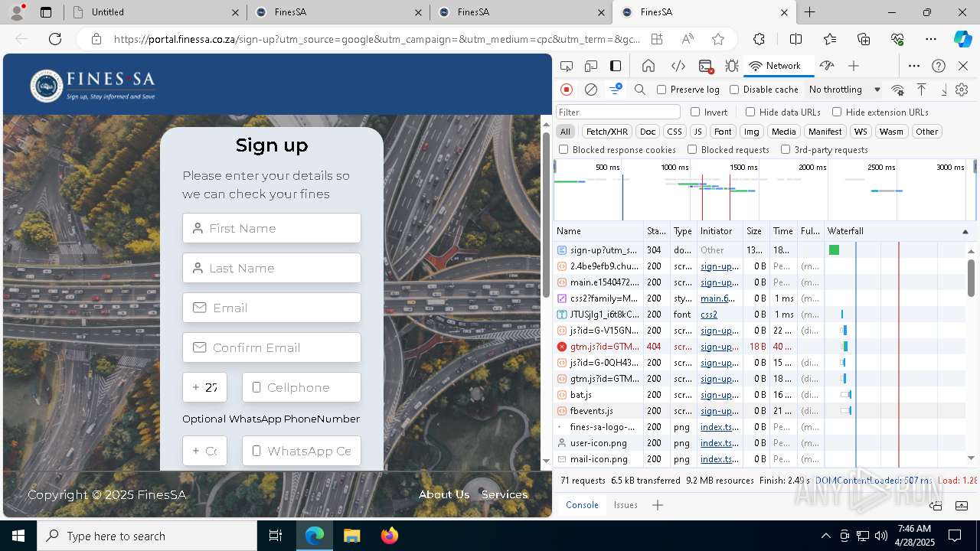This screenshot has height=551, width=980.
Task: Open Copilot in Edge toolbar
Action: (x=962, y=39)
